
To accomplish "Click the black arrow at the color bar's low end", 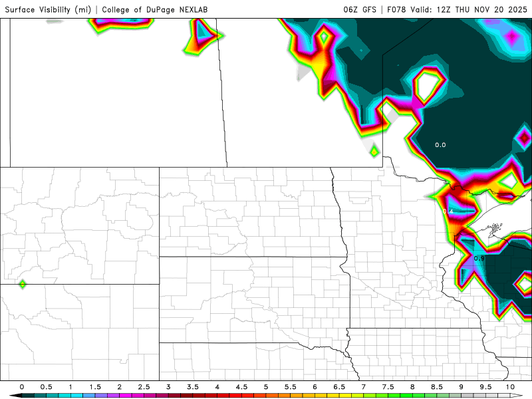I will pyautogui.click(x=15, y=396).
